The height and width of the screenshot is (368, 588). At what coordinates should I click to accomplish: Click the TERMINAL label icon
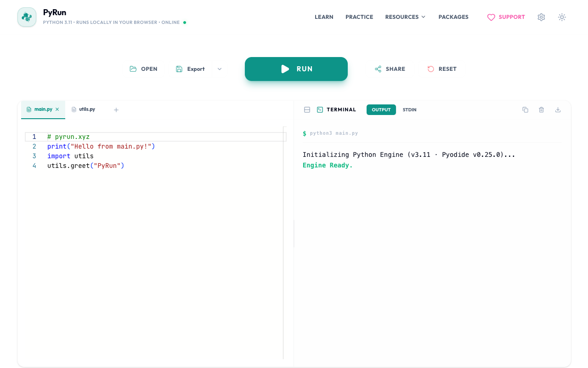pos(320,109)
